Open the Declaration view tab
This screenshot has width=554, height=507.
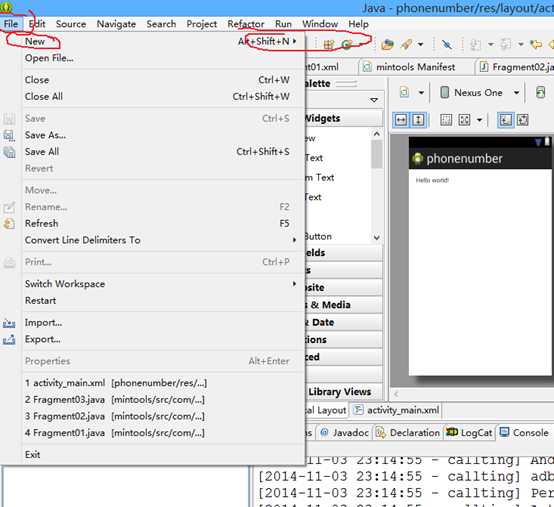(408, 433)
